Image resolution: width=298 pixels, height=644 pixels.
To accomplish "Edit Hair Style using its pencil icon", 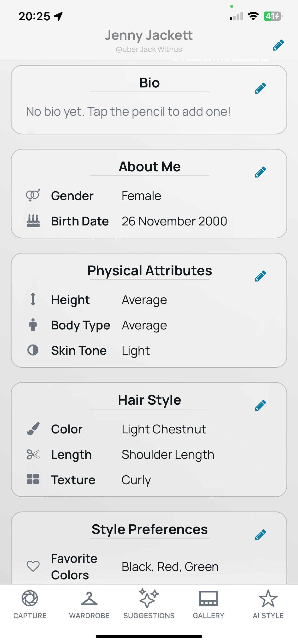I will click(x=260, y=405).
